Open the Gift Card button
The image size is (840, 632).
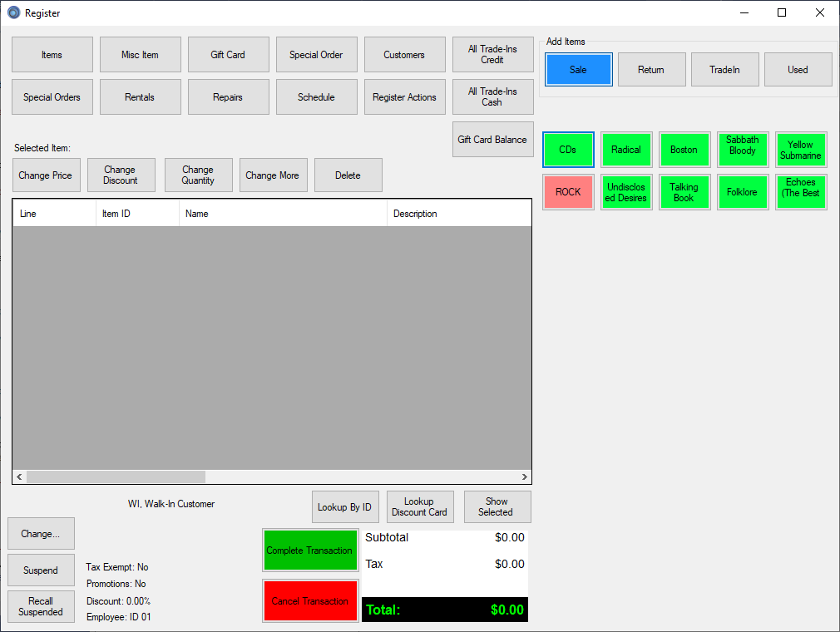pos(228,55)
